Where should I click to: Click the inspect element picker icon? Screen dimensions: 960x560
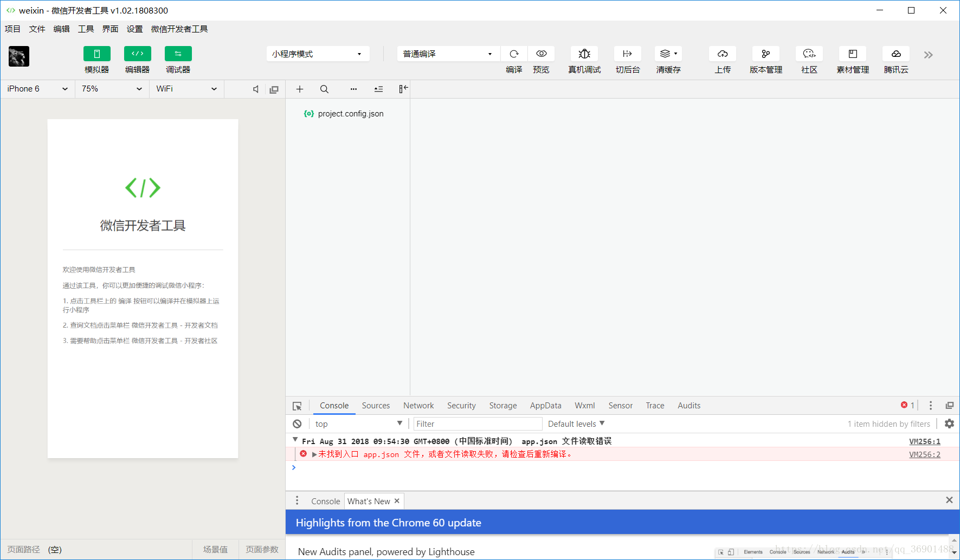[297, 406]
